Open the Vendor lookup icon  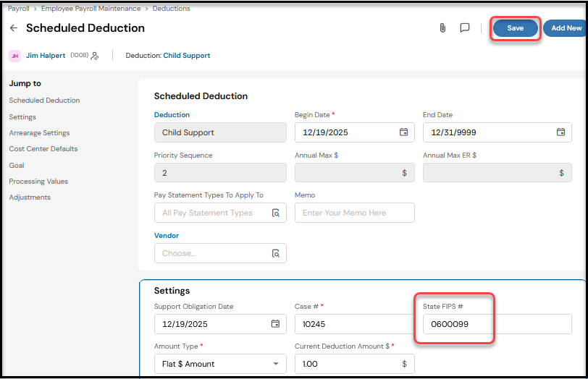coord(276,254)
